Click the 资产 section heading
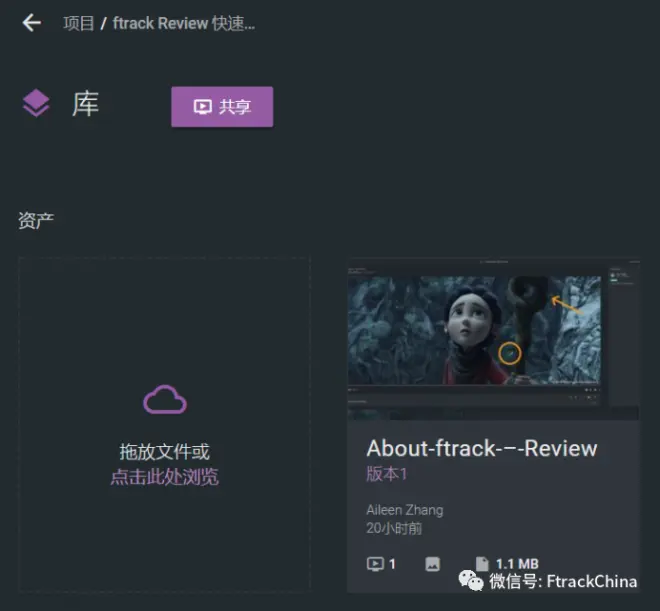 pos(36,220)
